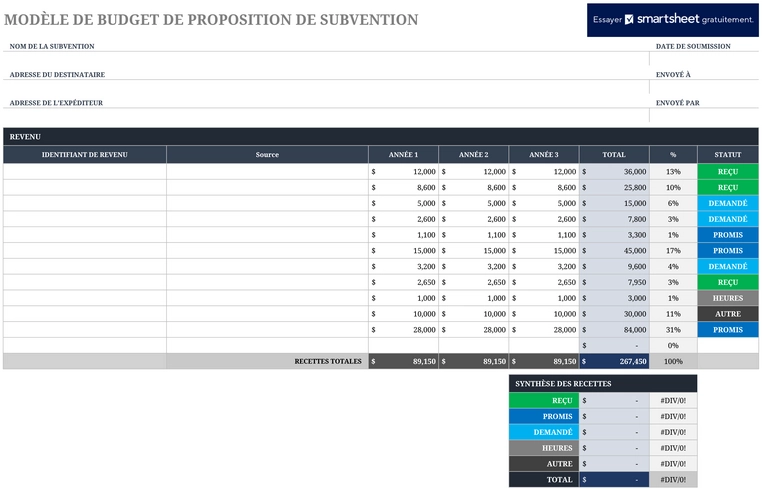
Task: Select the PROMIS status in the 3,300 row
Action: pos(728,235)
